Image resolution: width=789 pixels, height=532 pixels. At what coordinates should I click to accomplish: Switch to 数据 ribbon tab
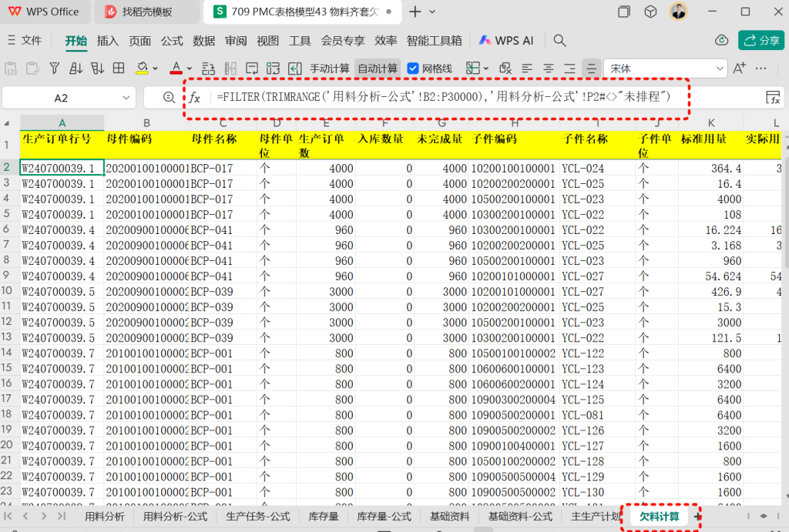(203, 41)
